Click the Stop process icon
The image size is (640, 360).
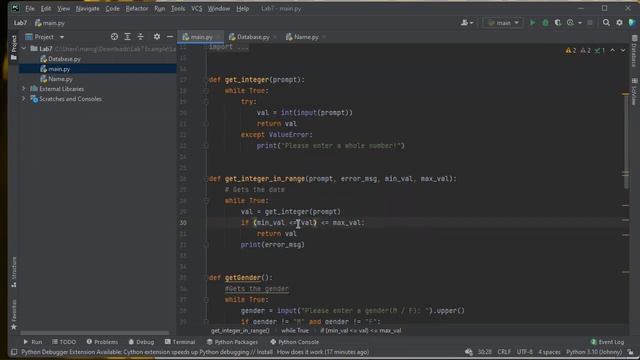[x=590, y=23]
